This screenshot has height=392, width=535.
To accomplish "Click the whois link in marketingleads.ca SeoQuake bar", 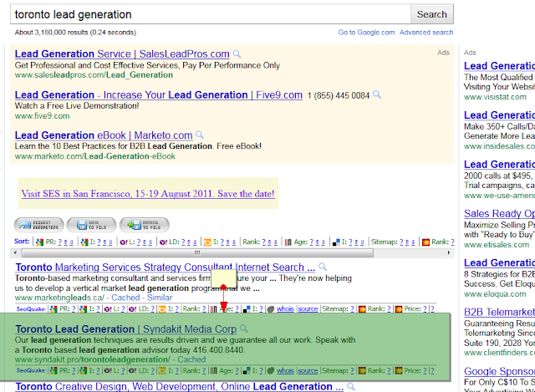I will pyautogui.click(x=285, y=309).
